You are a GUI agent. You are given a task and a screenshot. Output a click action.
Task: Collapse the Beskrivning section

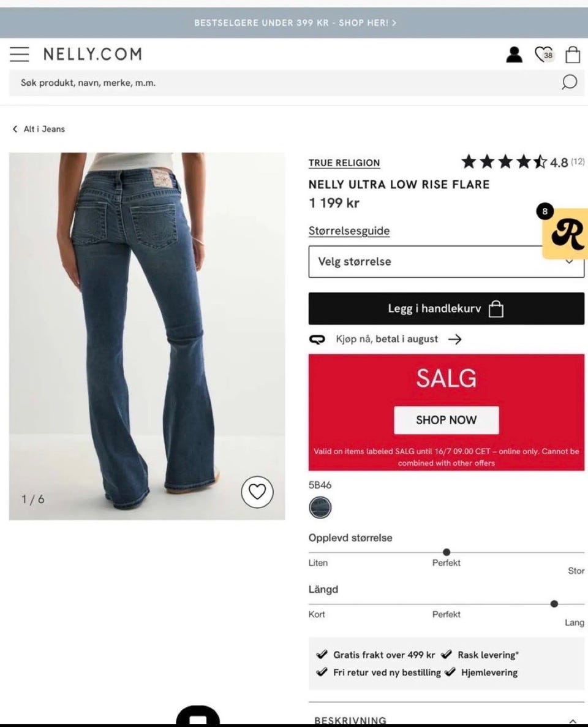[x=573, y=721]
